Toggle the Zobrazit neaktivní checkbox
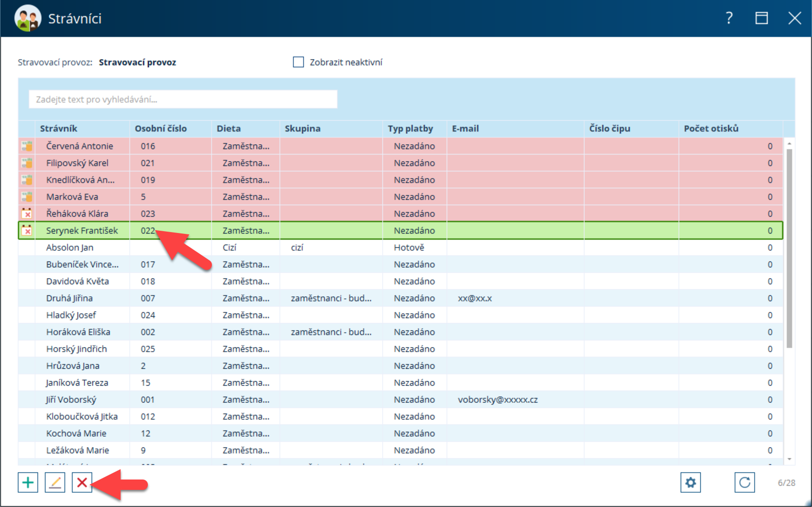The width and height of the screenshot is (812, 507). tap(298, 62)
